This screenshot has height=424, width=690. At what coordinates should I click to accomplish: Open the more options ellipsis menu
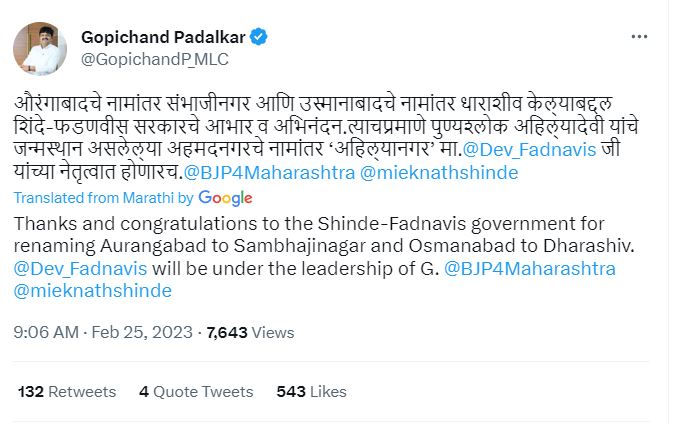point(640,36)
